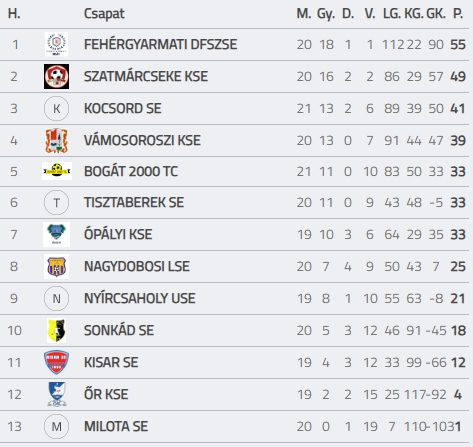This screenshot has width=473, height=447.
Task: Click the GK. goal difference header
Action: [x=436, y=14]
